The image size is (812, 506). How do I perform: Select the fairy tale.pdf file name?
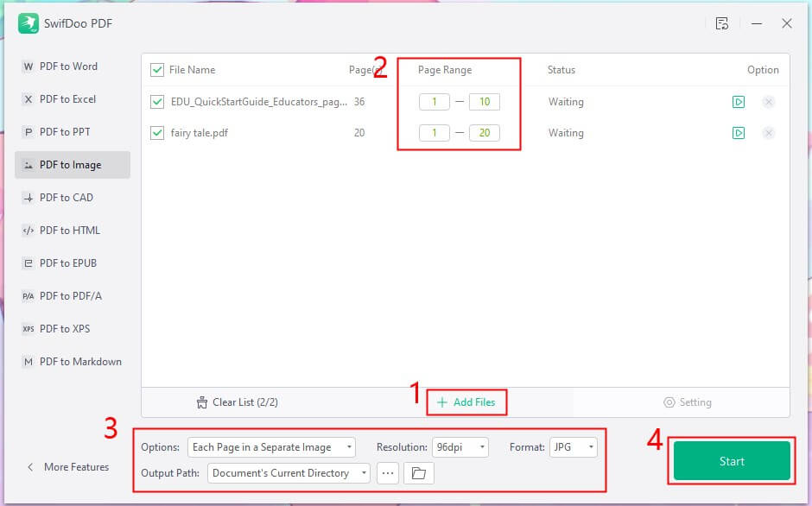[x=200, y=133]
